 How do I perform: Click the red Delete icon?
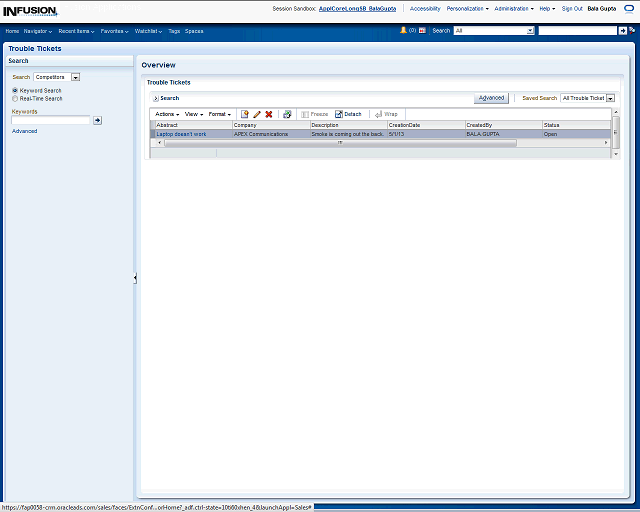269,115
